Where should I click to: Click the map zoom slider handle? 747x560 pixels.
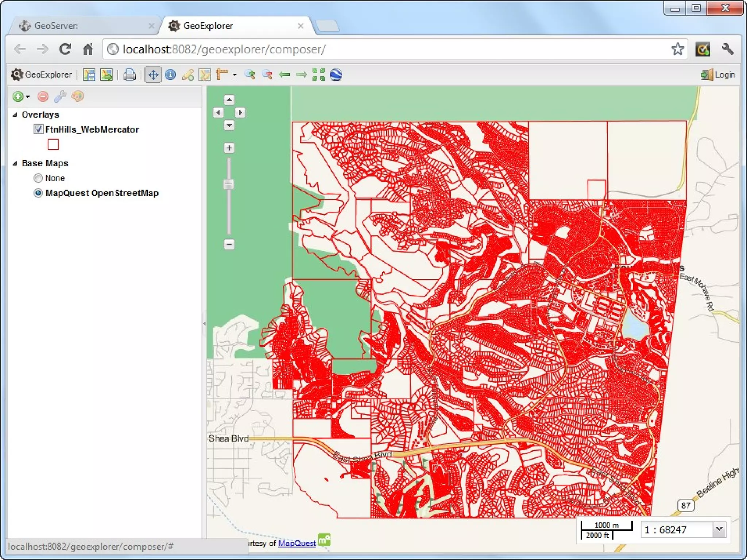[229, 184]
